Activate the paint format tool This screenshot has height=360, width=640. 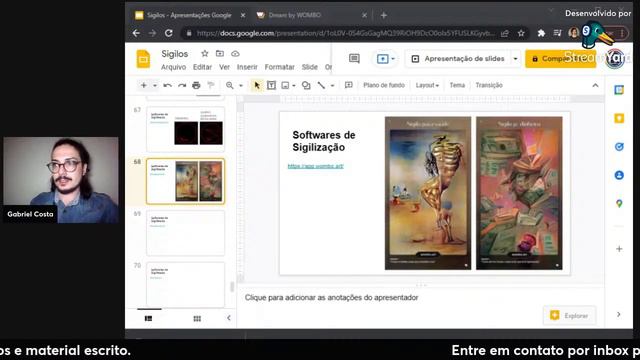pyautogui.click(x=211, y=85)
